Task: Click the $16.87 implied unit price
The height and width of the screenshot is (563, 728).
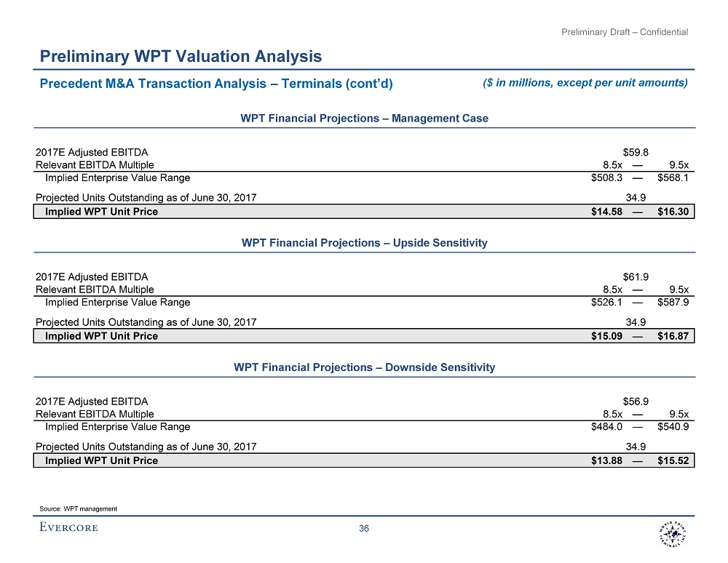Action: point(674,336)
